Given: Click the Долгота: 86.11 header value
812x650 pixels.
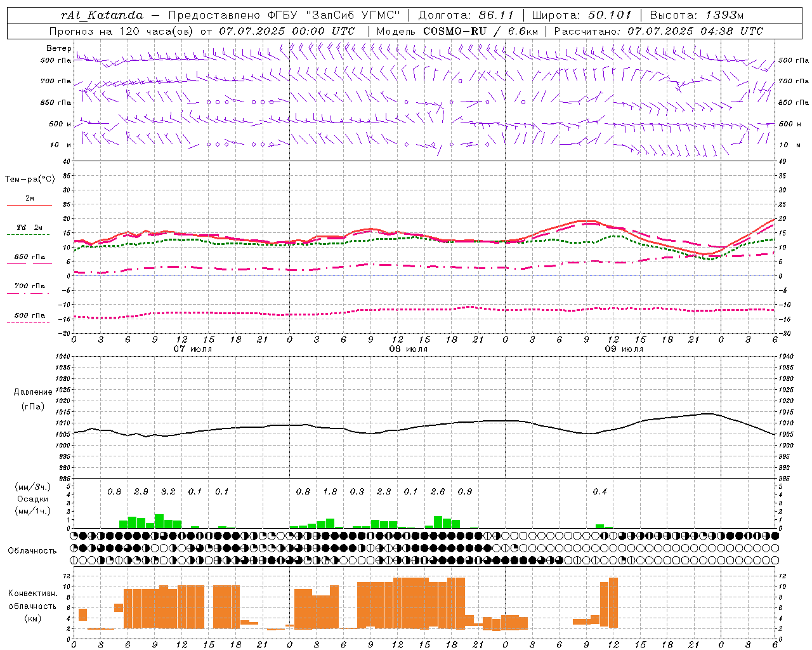Looking at the screenshot, I should point(466,15).
